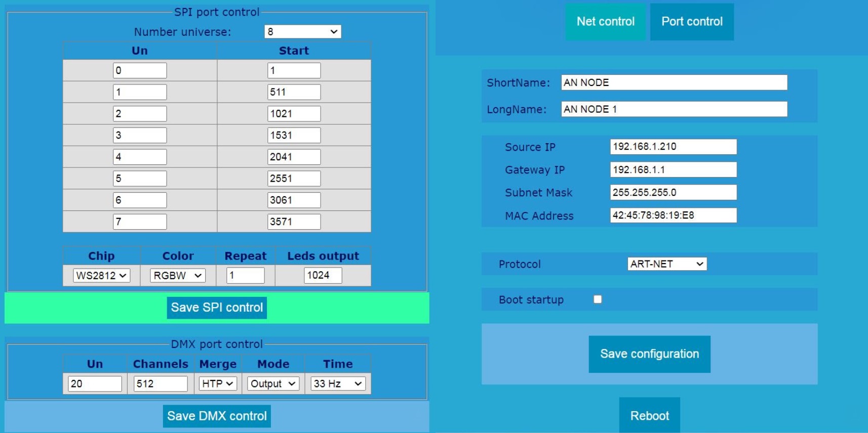Click the SPI Un field containing 5
The image size is (868, 433).
(x=140, y=178)
